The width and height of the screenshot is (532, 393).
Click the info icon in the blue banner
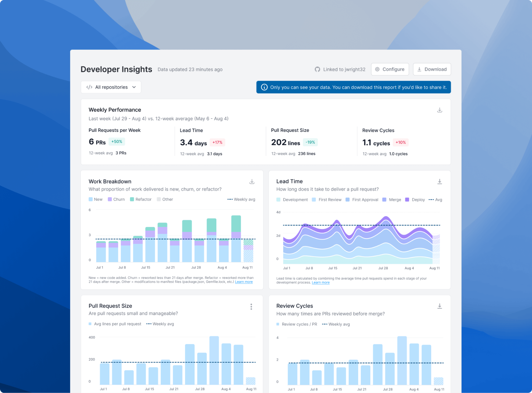(x=264, y=87)
